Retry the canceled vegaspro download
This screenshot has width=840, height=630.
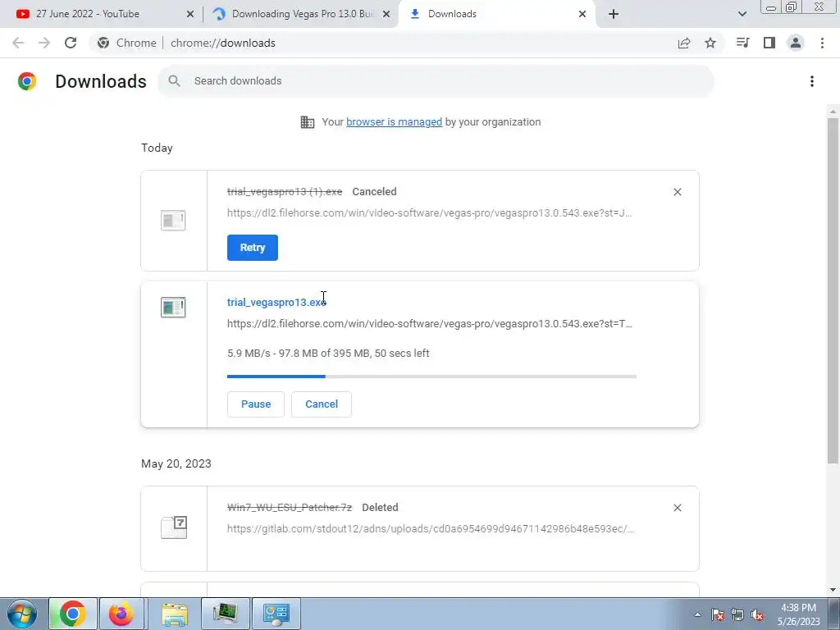(253, 248)
